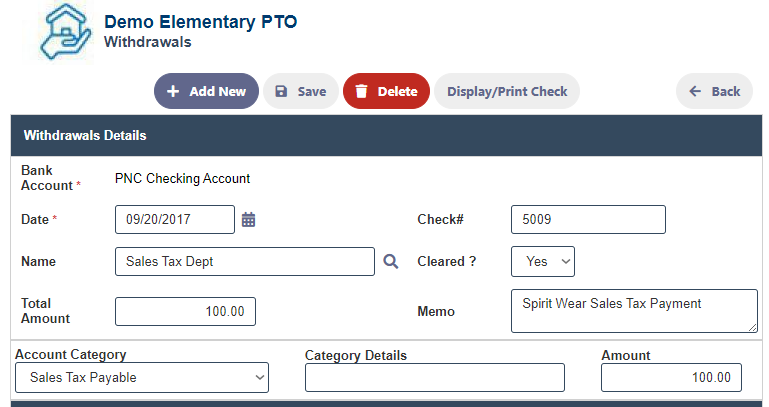Click the left arrow Back icon
This screenshot has width=769, height=407.
tap(695, 91)
